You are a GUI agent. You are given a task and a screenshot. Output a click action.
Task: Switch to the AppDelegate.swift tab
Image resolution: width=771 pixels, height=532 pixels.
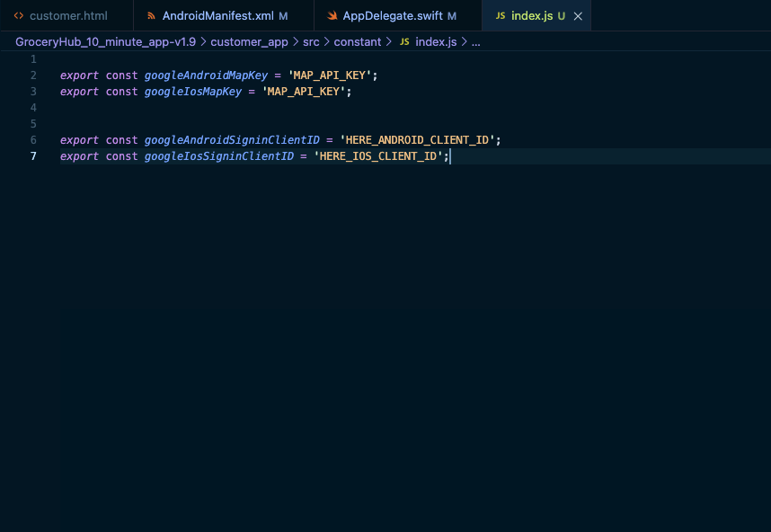398,16
